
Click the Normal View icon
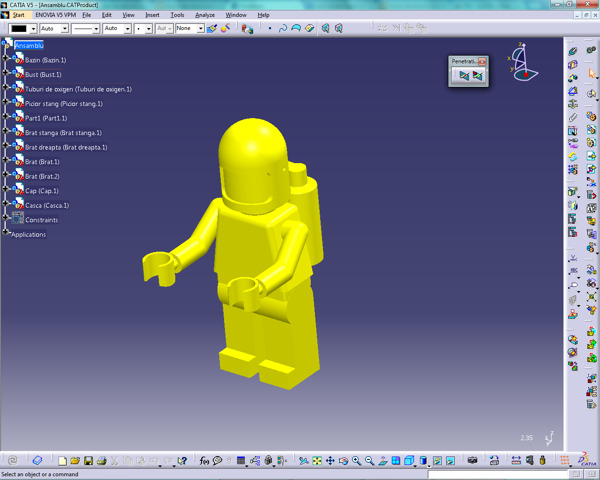coord(383,460)
